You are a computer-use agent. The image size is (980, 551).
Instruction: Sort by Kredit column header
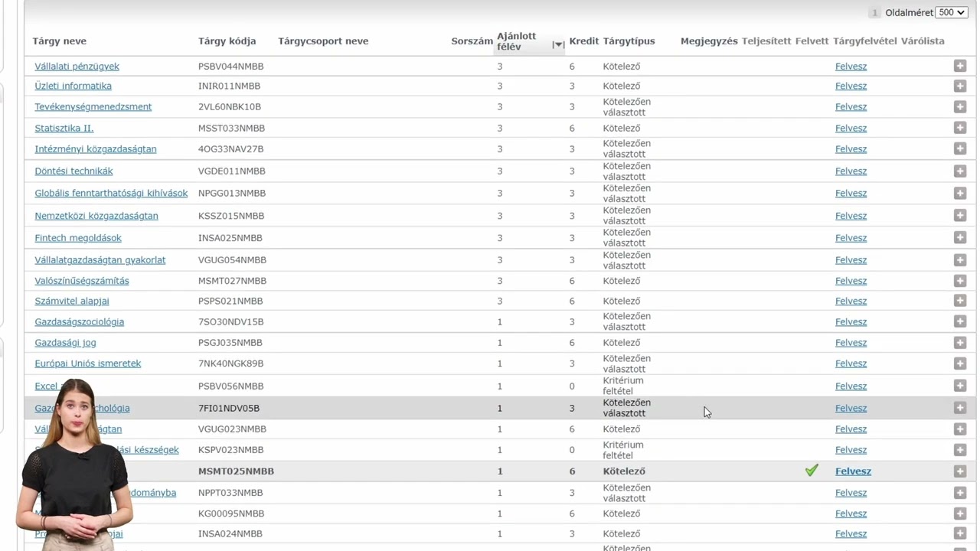[x=584, y=41]
